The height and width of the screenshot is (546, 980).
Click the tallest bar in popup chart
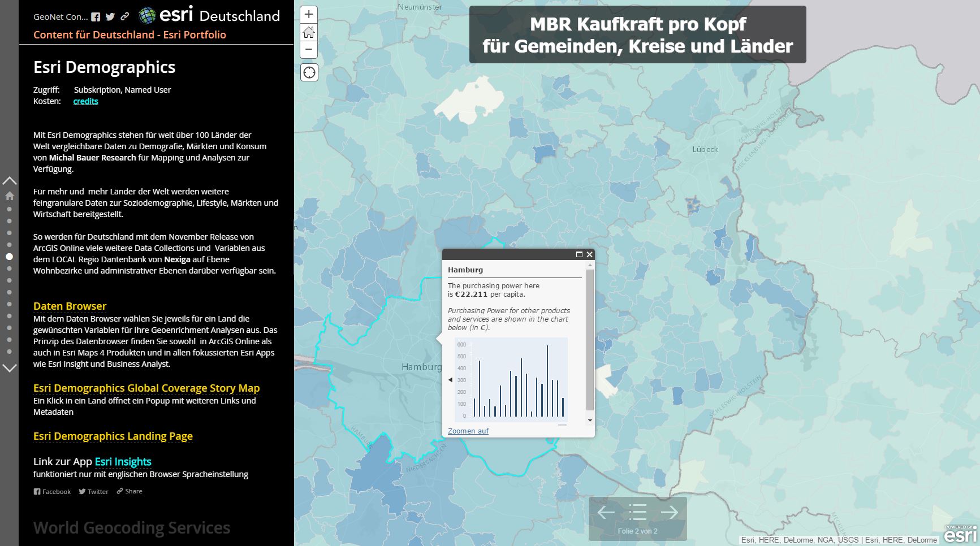(547, 381)
